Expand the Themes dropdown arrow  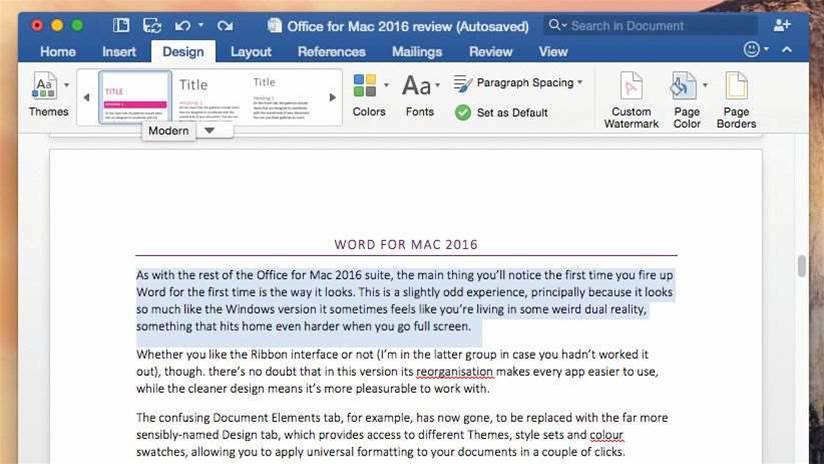point(67,85)
